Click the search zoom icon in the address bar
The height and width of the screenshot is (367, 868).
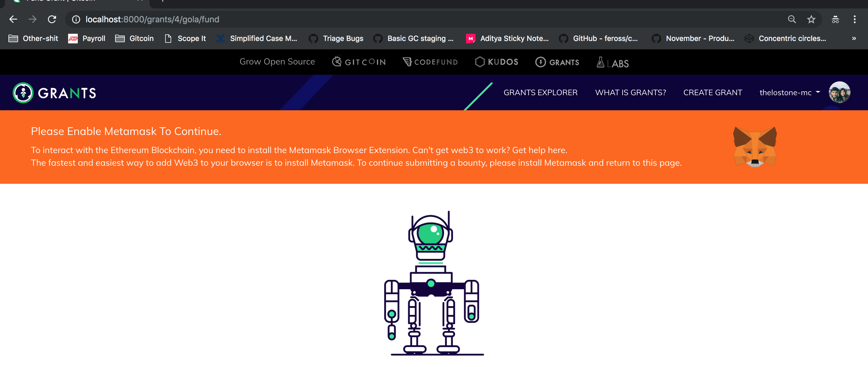pos(792,19)
